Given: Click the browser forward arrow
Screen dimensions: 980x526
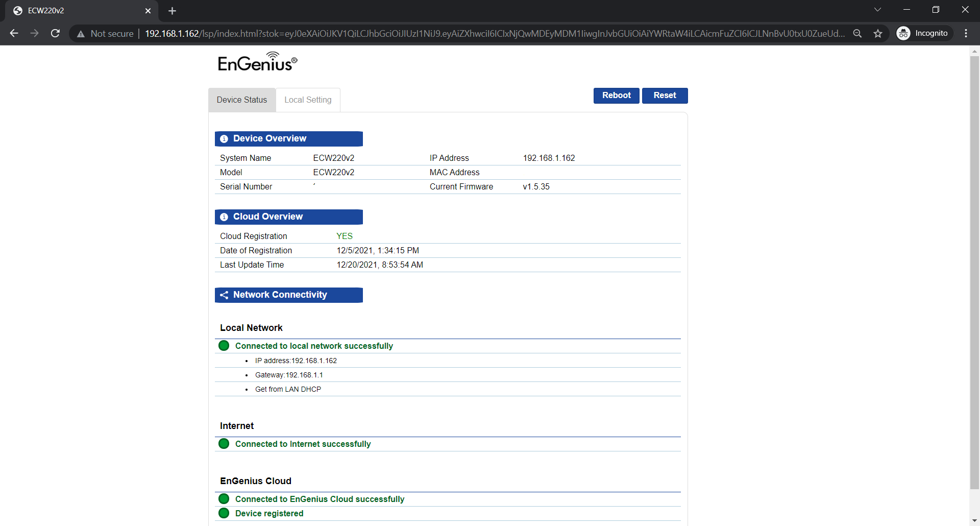Looking at the screenshot, I should (34, 33).
